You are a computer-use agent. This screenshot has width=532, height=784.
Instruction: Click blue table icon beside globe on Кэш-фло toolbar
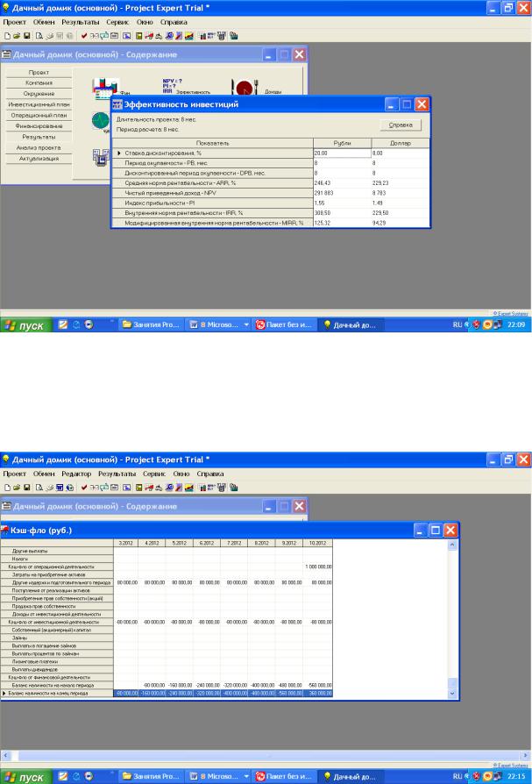60,488
